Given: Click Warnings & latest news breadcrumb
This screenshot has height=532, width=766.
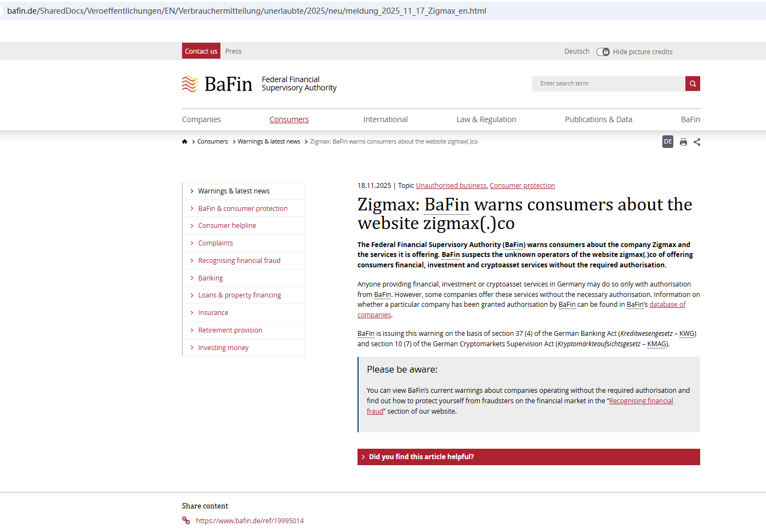Looking at the screenshot, I should (269, 141).
